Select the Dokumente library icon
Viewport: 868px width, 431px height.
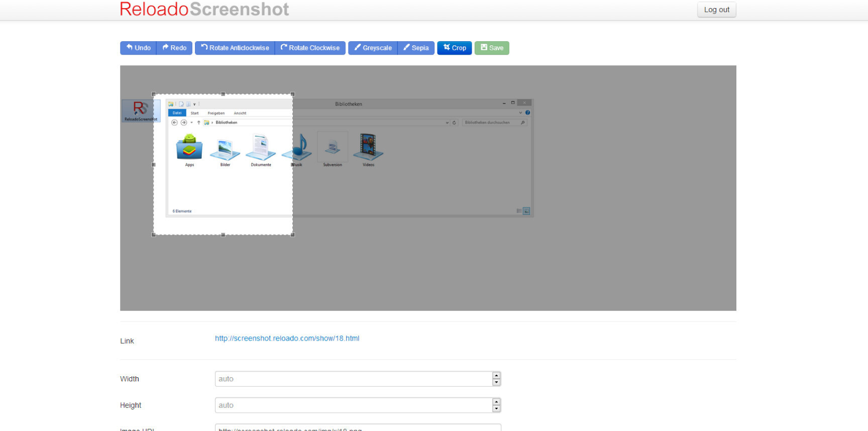(x=261, y=150)
